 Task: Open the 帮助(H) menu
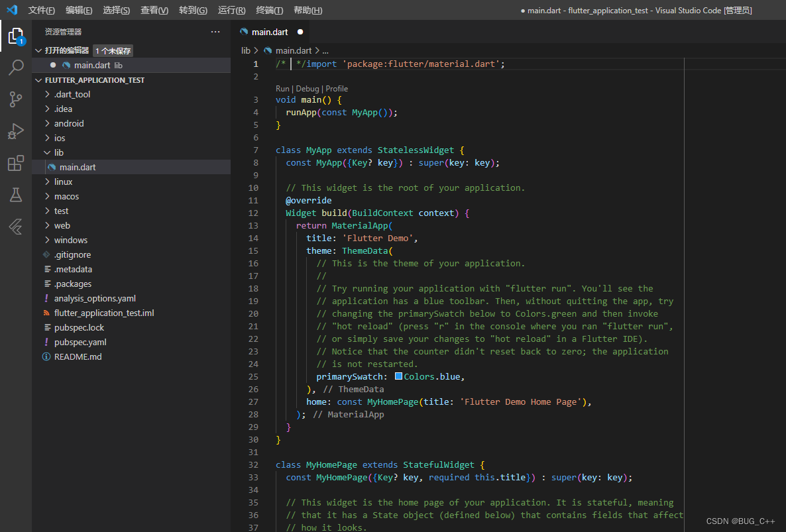[308, 10]
